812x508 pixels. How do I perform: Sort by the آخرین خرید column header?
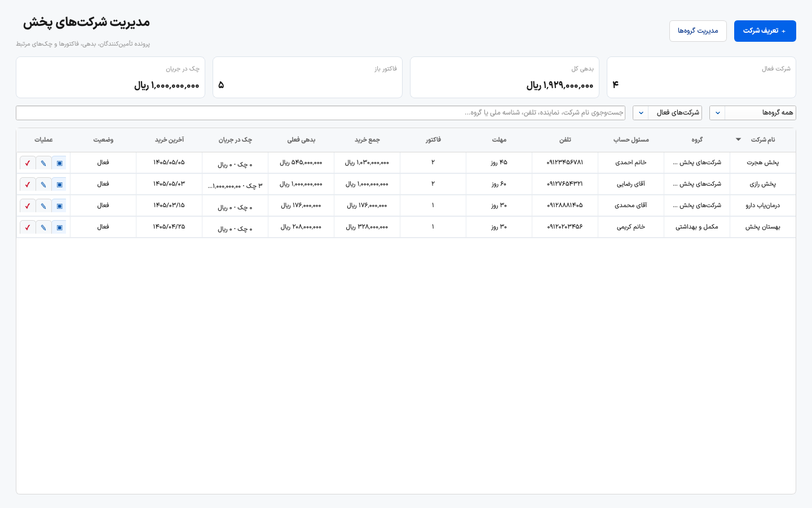point(169,140)
